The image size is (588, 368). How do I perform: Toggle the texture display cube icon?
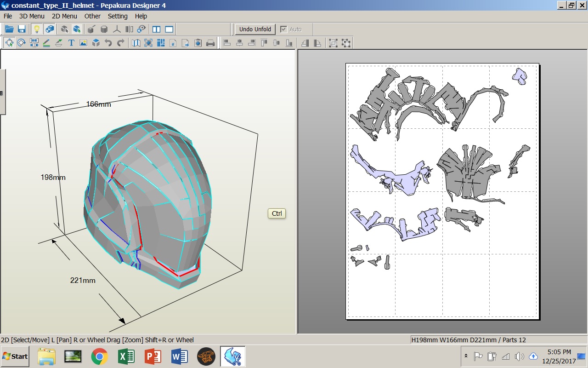point(50,29)
